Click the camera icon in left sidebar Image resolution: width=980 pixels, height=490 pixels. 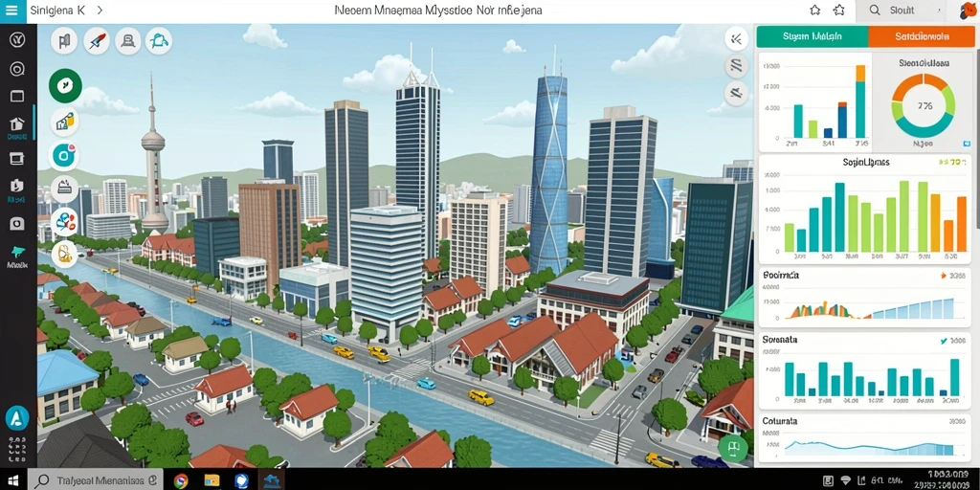click(x=17, y=223)
